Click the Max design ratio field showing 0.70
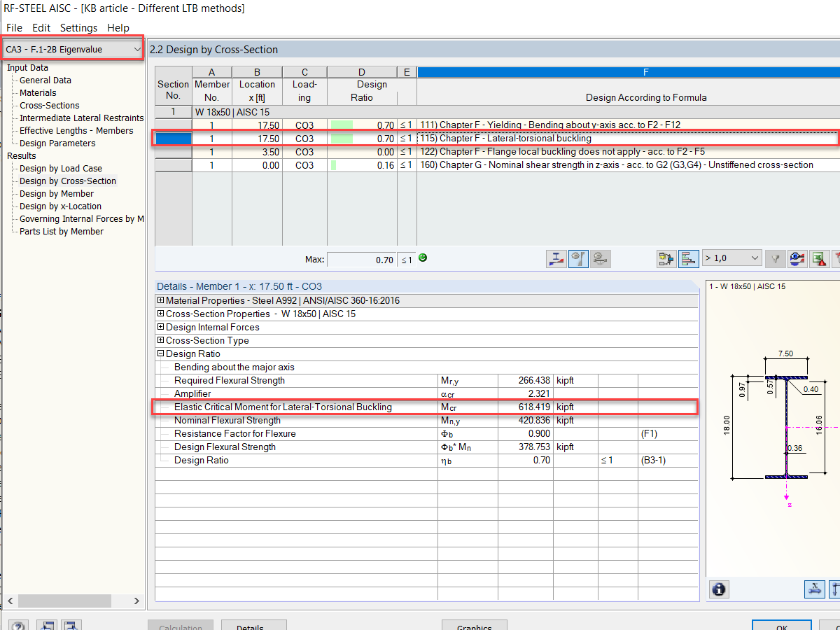The width and height of the screenshot is (840, 630). tap(361, 260)
